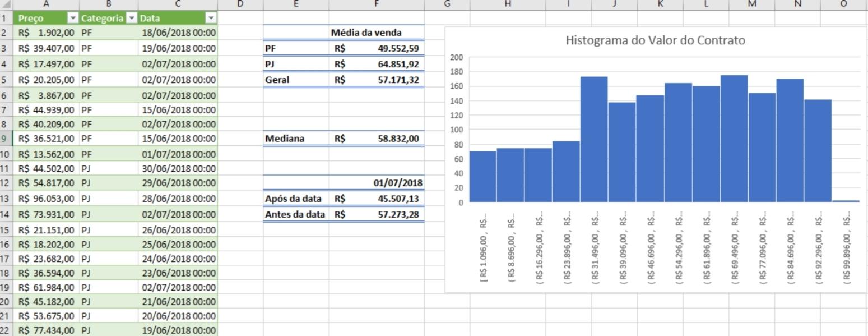The width and height of the screenshot is (868, 336).
Task: Select the price cell R$ 96.053,00
Action: point(46,199)
